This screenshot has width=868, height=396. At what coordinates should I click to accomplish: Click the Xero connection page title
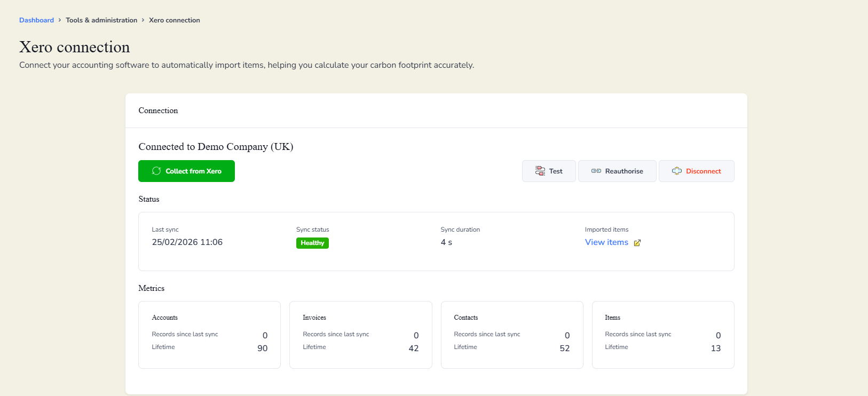74,47
